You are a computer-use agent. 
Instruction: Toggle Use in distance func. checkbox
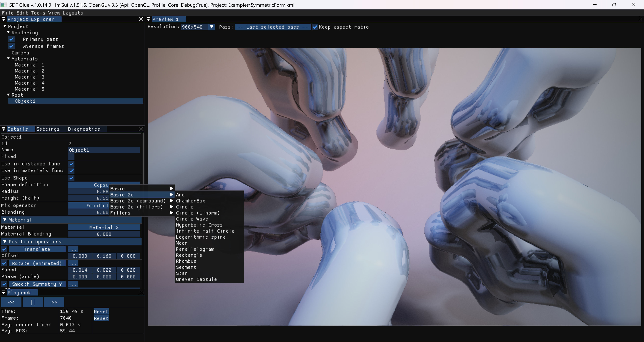pyautogui.click(x=71, y=164)
